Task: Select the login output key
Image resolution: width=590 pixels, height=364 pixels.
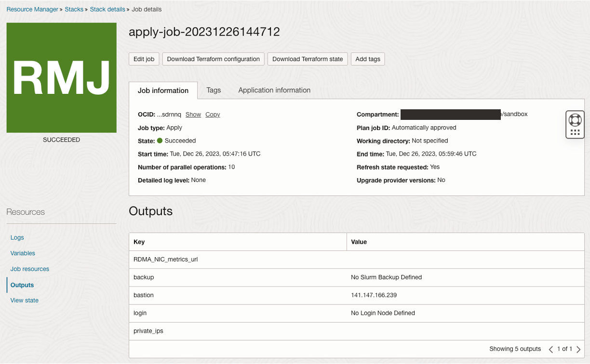Action: point(140,313)
